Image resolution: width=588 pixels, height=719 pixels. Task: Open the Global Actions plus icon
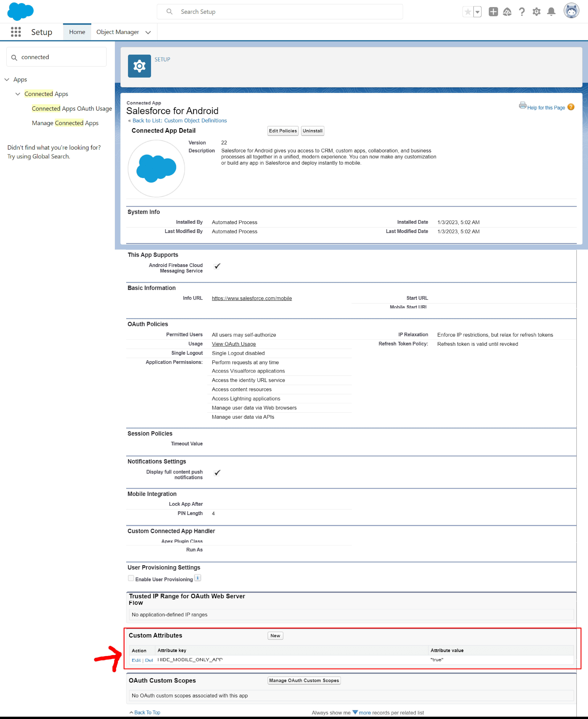pyautogui.click(x=493, y=12)
